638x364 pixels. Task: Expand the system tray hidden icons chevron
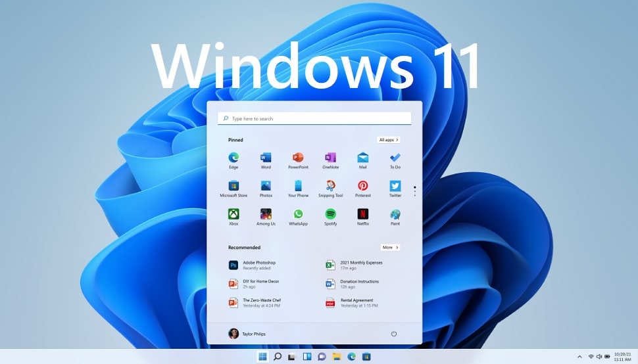[579, 357]
